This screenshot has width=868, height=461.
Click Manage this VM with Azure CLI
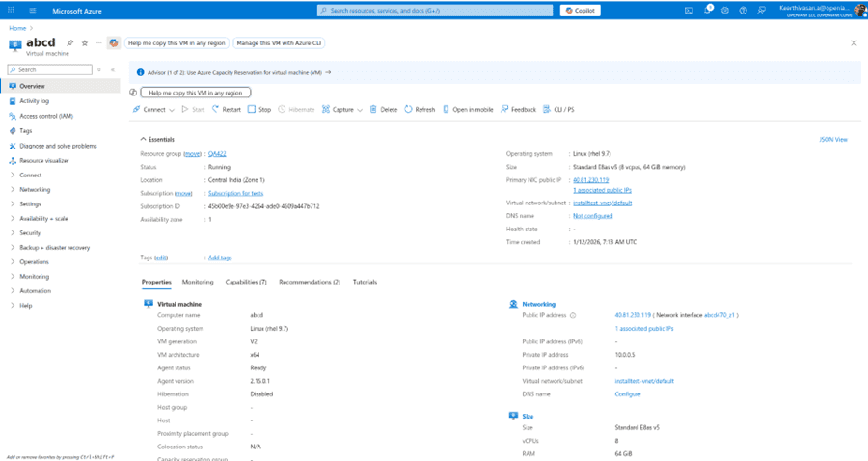tap(279, 42)
